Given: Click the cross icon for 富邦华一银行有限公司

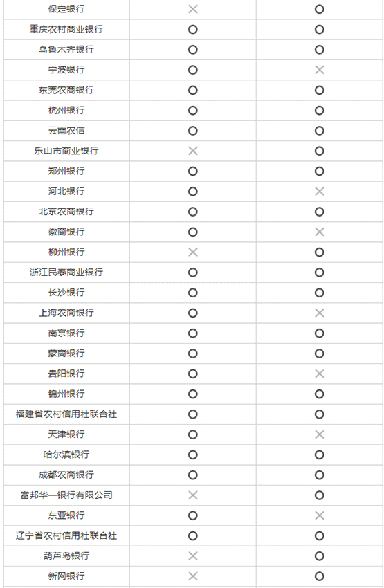Looking at the screenshot, I should pyautogui.click(x=193, y=495).
